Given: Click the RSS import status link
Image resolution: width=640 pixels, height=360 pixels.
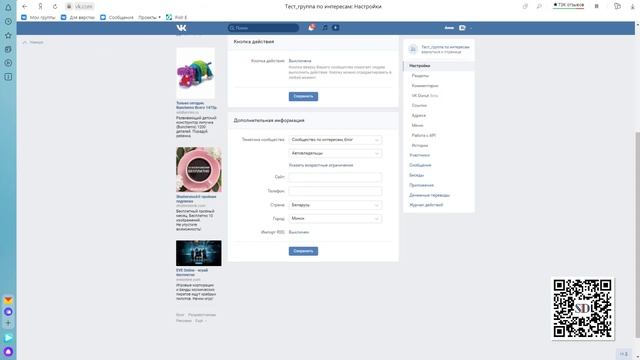Looking at the screenshot, I should [299, 232].
